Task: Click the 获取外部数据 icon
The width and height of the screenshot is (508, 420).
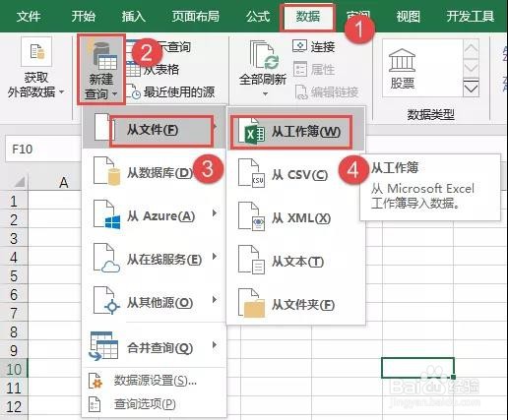Action: pyautogui.click(x=36, y=51)
